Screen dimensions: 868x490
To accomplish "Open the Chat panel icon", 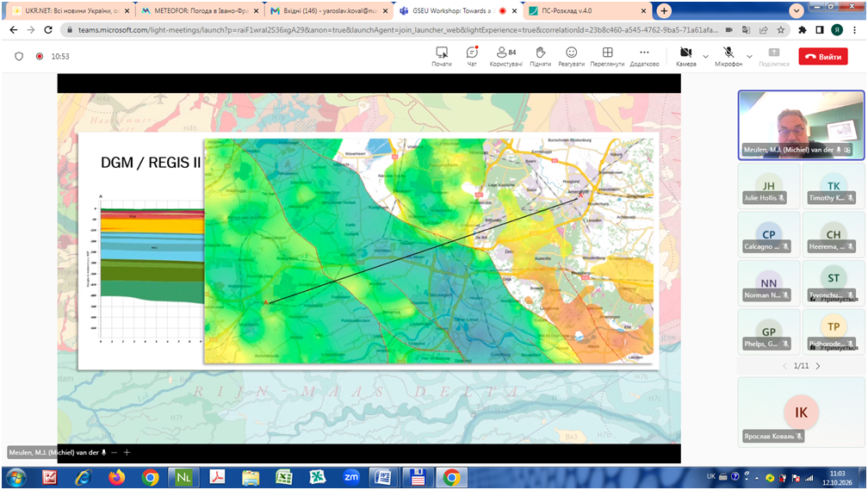I will tap(472, 57).
